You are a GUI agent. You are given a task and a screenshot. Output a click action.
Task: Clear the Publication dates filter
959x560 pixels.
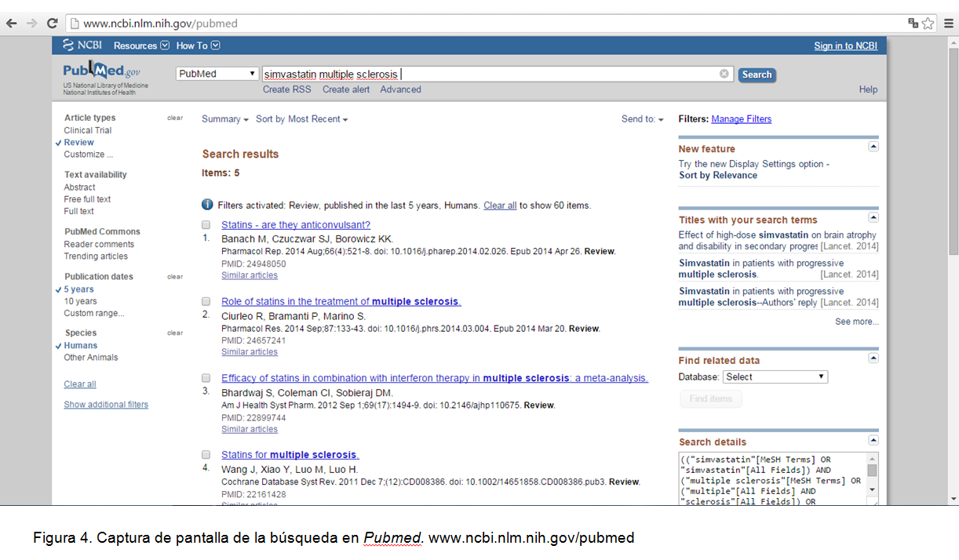tap(175, 276)
